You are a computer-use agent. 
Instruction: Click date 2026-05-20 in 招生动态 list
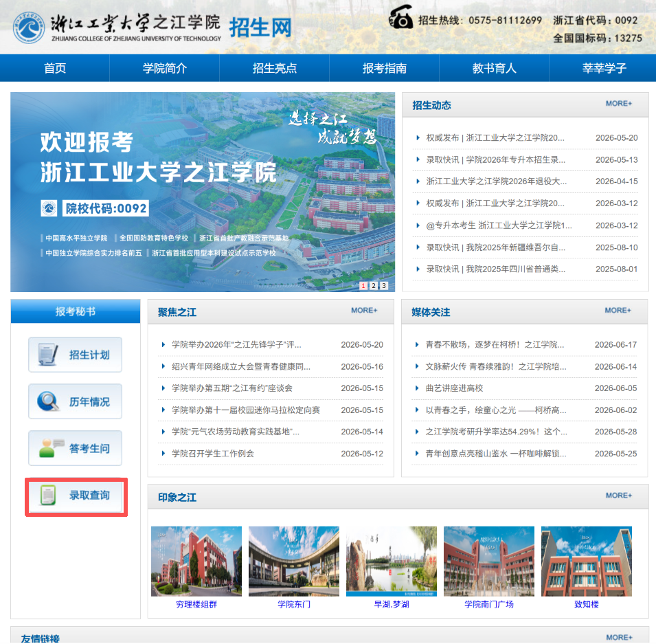pos(616,137)
